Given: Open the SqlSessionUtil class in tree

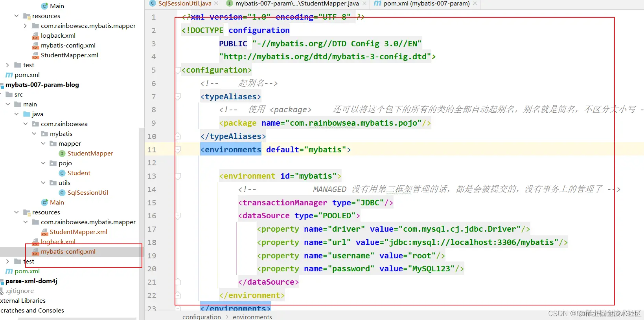Looking at the screenshot, I should point(88,192).
